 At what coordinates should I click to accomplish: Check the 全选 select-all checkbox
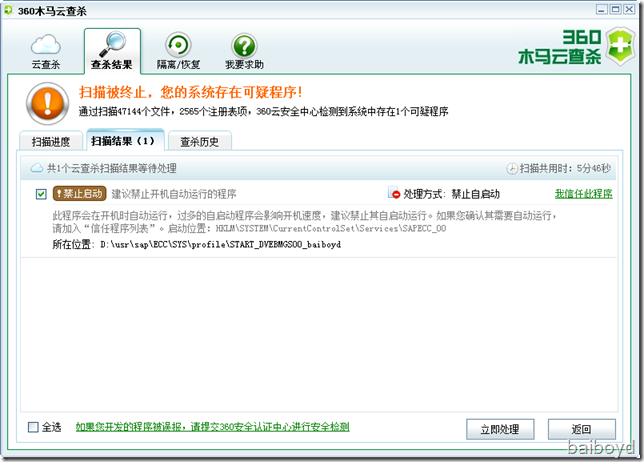(33, 427)
